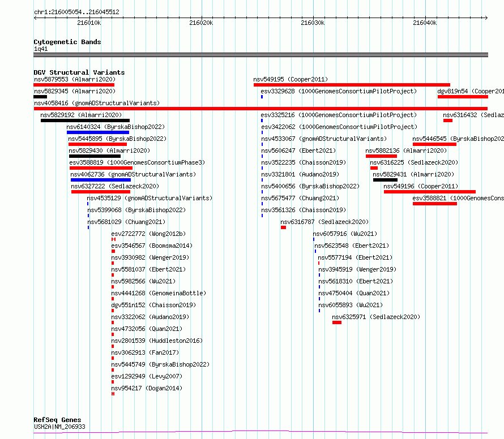Select nsv5829430 (Almarri2020) variant

point(109,150)
